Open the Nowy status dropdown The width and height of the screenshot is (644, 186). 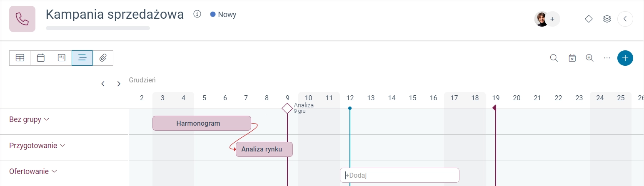point(223,15)
